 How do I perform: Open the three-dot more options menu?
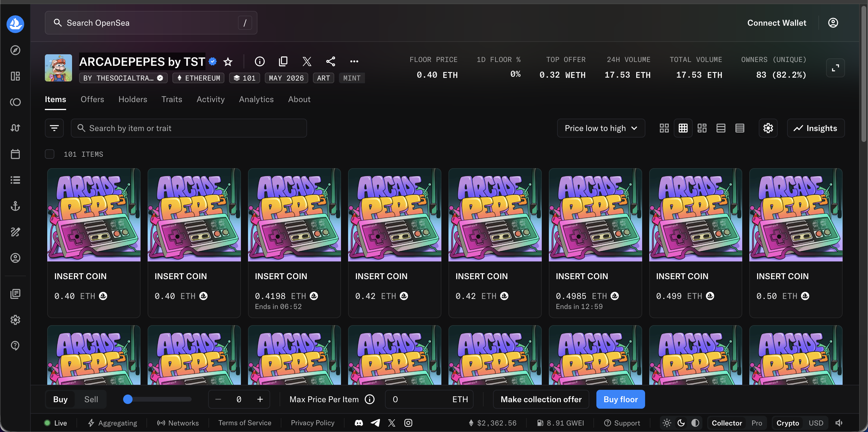click(354, 61)
